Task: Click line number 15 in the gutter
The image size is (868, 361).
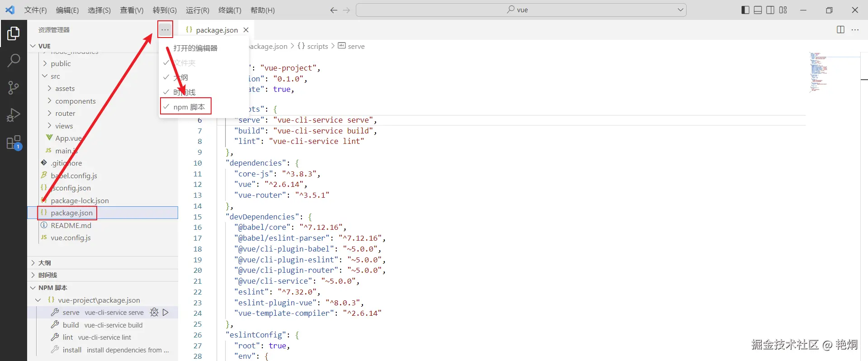Action: (198, 217)
